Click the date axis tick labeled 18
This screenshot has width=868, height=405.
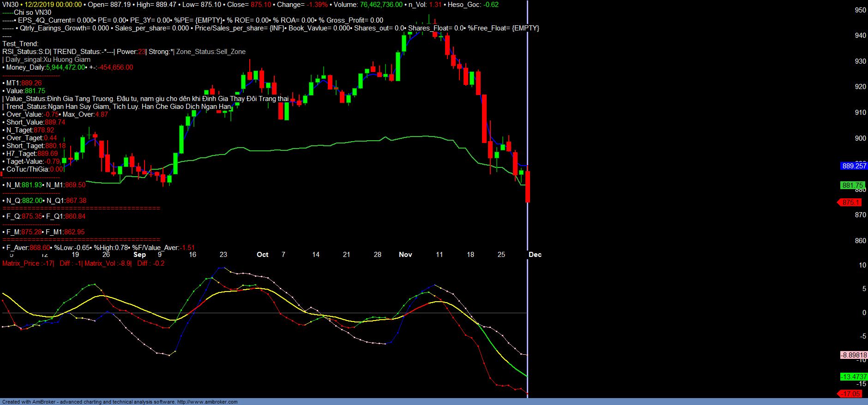click(x=470, y=255)
